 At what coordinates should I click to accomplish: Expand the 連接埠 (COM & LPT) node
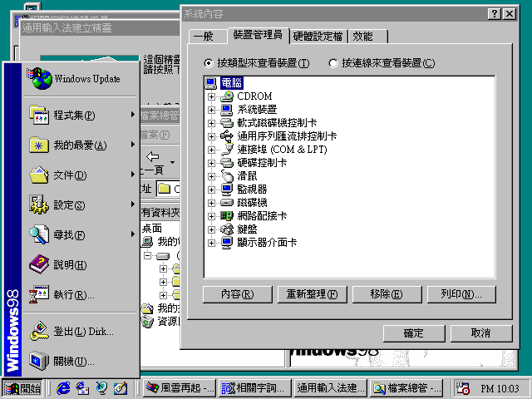coord(211,150)
